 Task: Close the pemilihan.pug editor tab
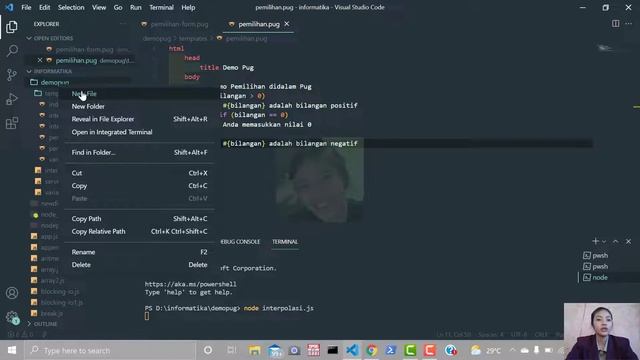tap(287, 24)
